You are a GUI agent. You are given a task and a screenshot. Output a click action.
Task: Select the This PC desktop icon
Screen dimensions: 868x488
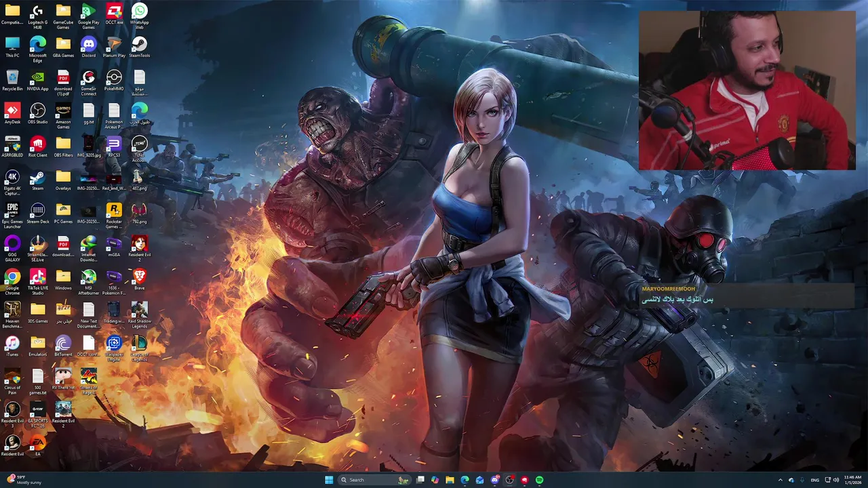coord(12,47)
